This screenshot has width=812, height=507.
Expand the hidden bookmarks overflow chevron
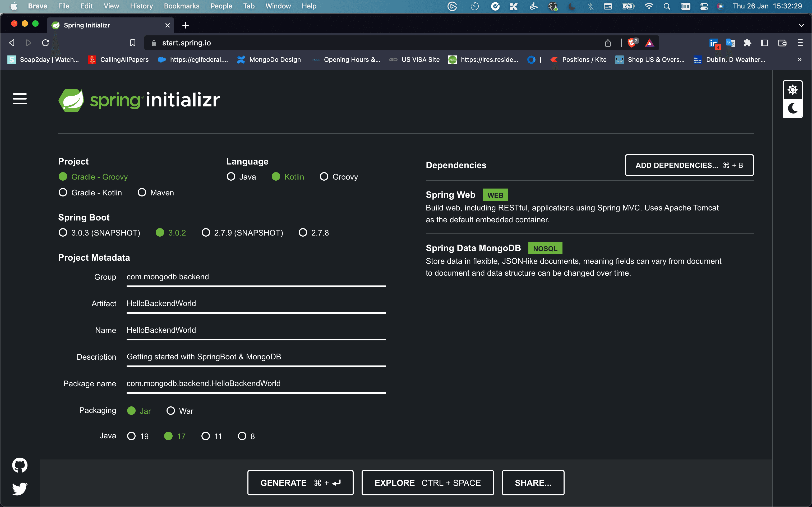[x=800, y=59]
